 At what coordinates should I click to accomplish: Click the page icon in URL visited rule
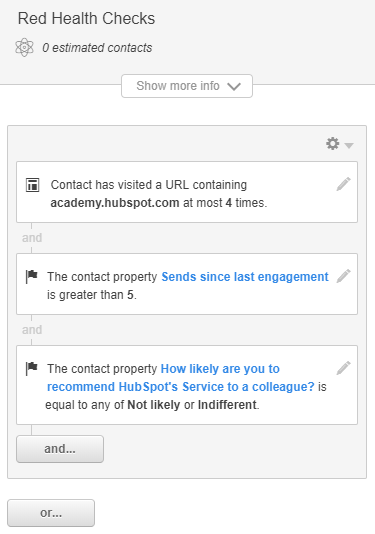(33, 185)
